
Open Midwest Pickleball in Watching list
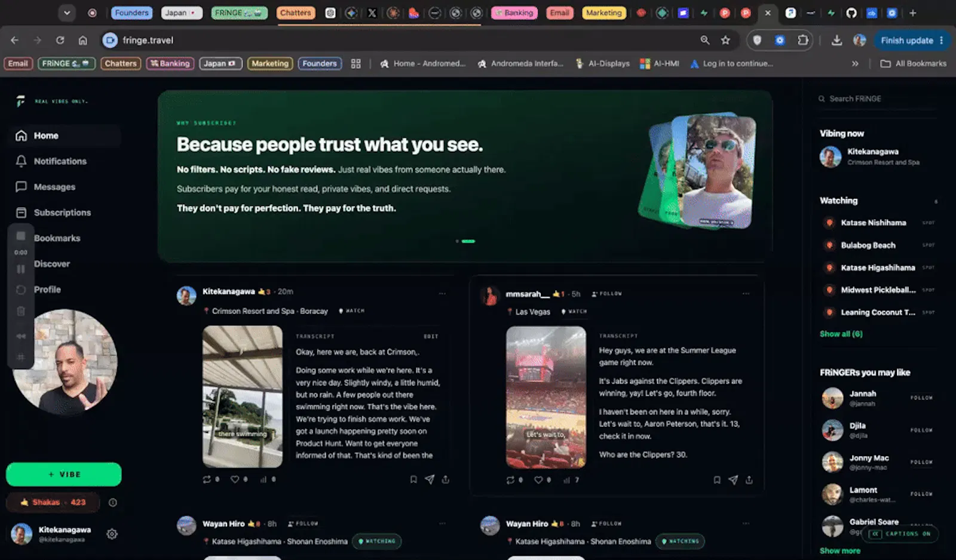[x=880, y=290]
